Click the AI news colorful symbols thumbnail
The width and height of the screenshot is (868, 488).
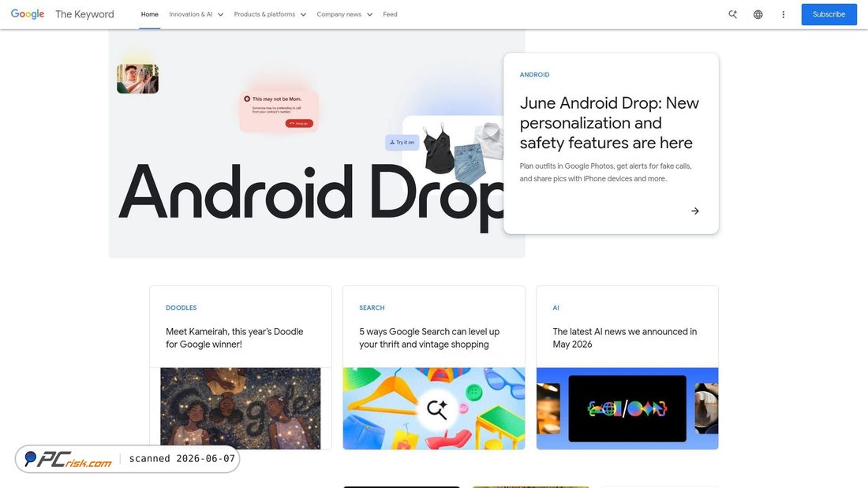click(627, 408)
